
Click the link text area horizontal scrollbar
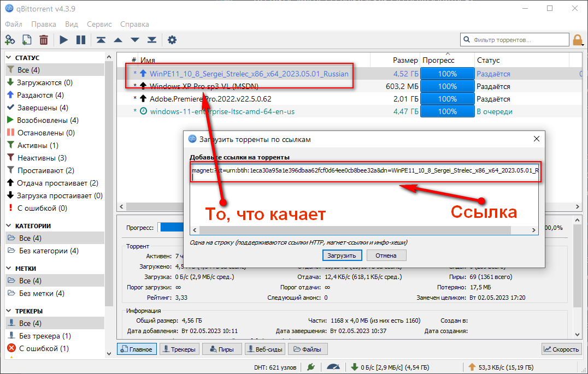tap(364, 230)
